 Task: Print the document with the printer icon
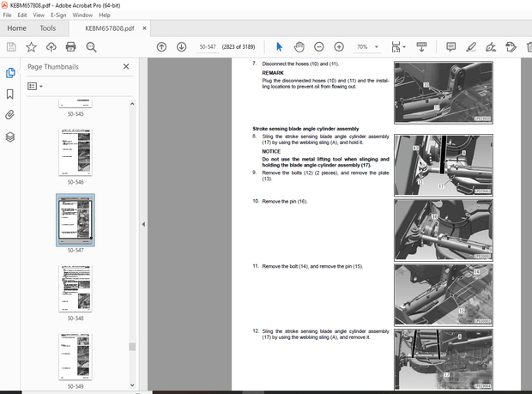click(x=71, y=47)
